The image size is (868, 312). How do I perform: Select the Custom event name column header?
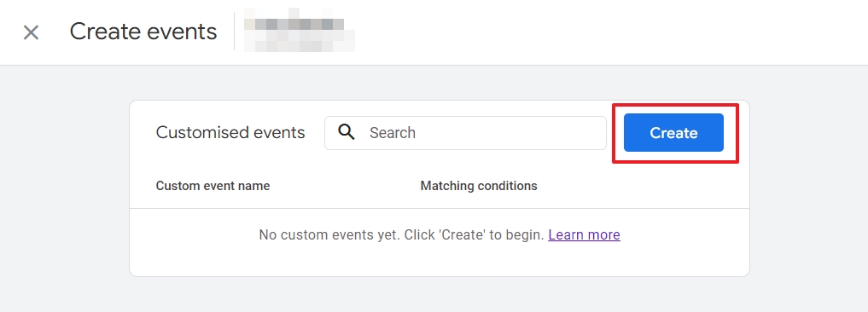click(x=213, y=186)
